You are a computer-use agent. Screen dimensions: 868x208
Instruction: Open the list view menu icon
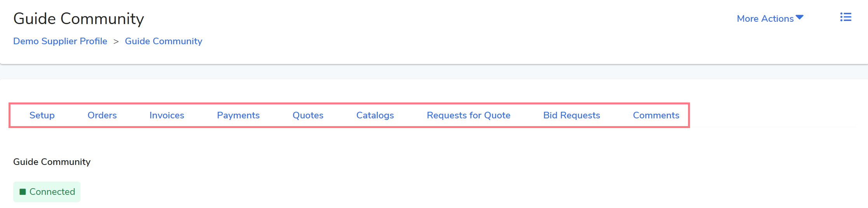845,17
